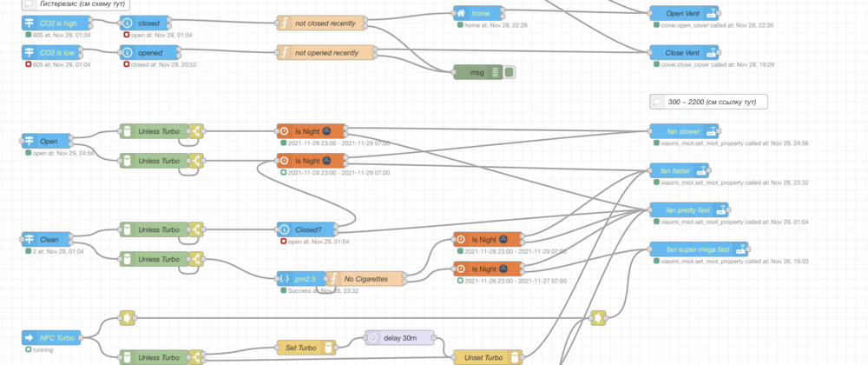868x365 pixels.
Task: Toggle the msg debug node's green button
Action: point(510,72)
